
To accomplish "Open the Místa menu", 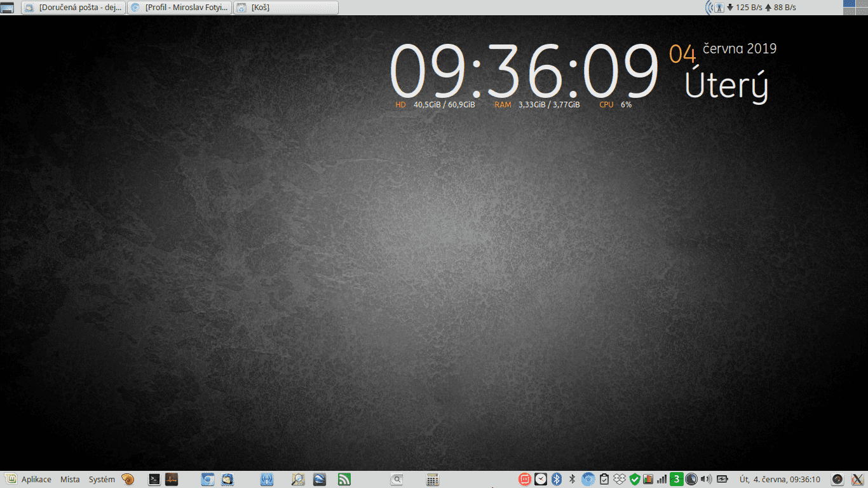I will [x=70, y=480].
